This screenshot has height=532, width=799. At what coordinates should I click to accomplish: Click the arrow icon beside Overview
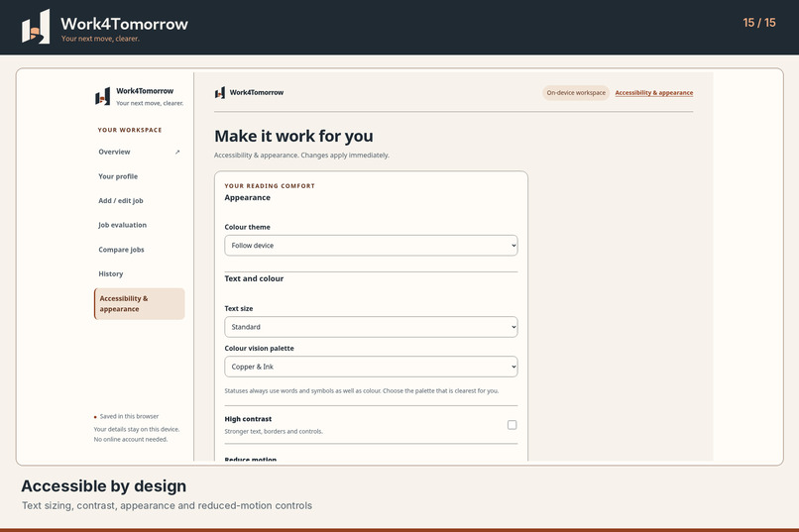(x=177, y=152)
